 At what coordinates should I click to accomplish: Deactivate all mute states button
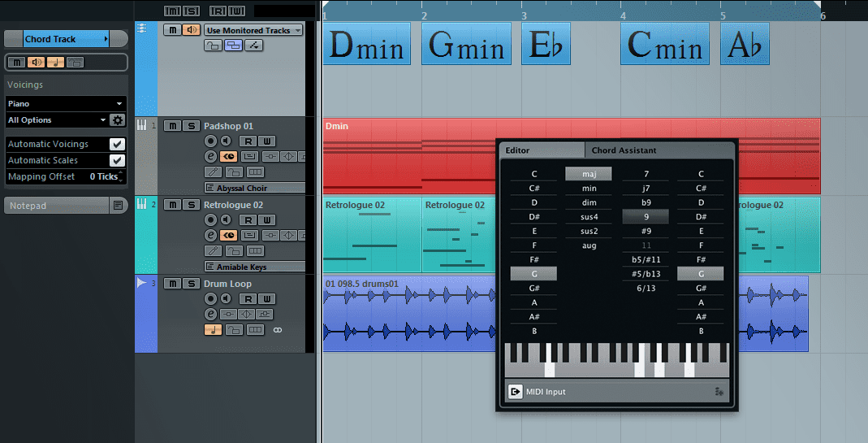coord(173,11)
